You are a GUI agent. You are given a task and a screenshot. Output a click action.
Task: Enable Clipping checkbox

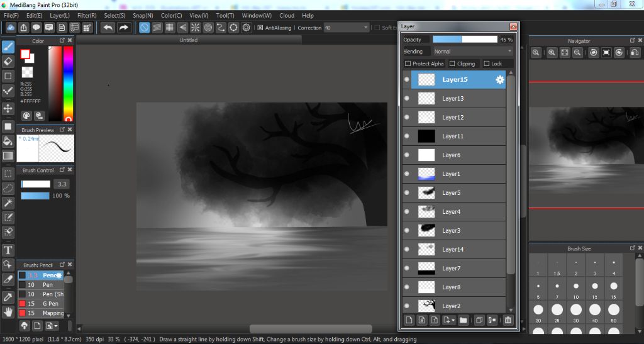coord(452,64)
